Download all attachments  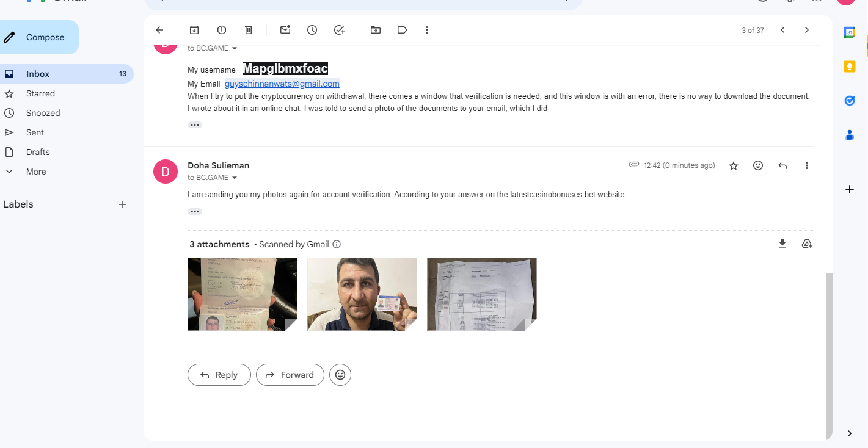point(782,244)
